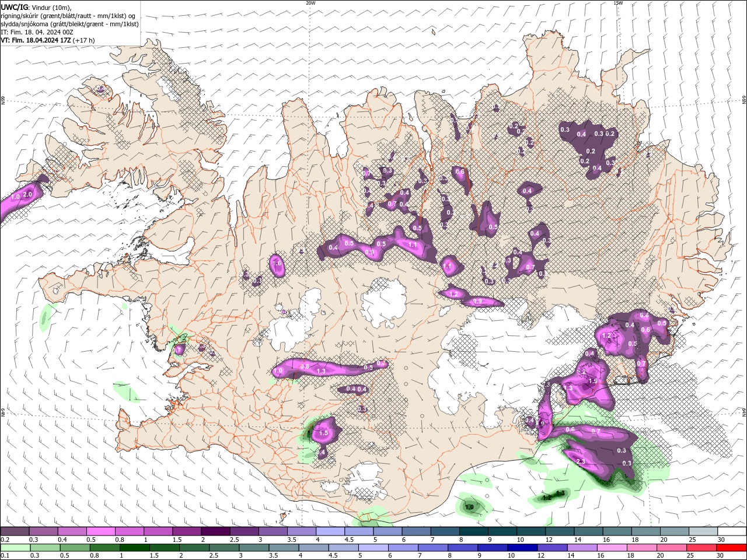747x560 pixels.
Task: Click the palest green 0.1 swatch in the rain legend
Action: click(x=15, y=548)
